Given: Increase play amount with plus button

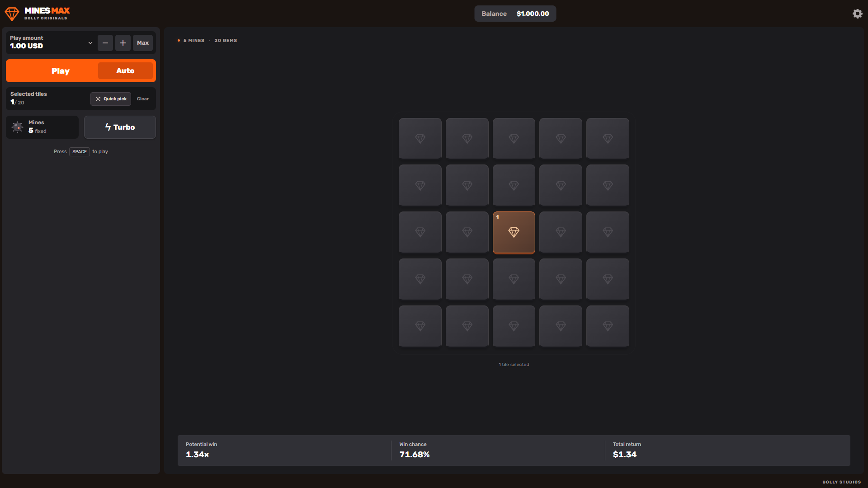Looking at the screenshot, I should click(123, 43).
